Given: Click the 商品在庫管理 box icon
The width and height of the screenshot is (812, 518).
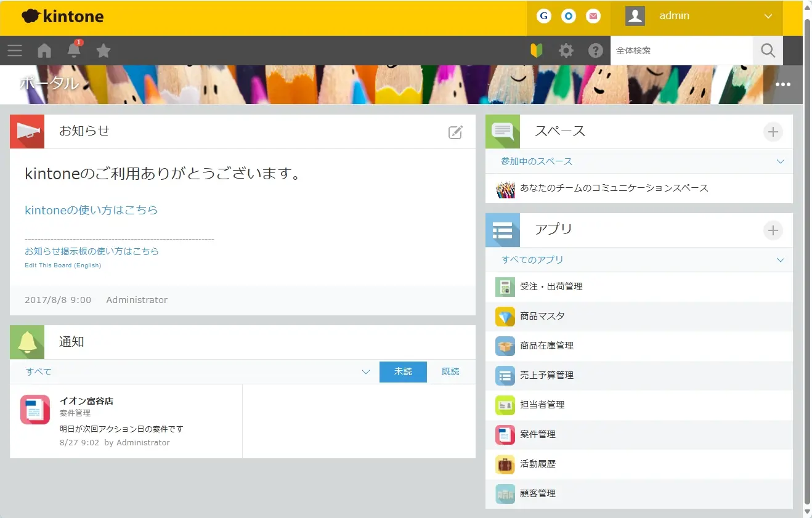Looking at the screenshot, I should [505, 346].
